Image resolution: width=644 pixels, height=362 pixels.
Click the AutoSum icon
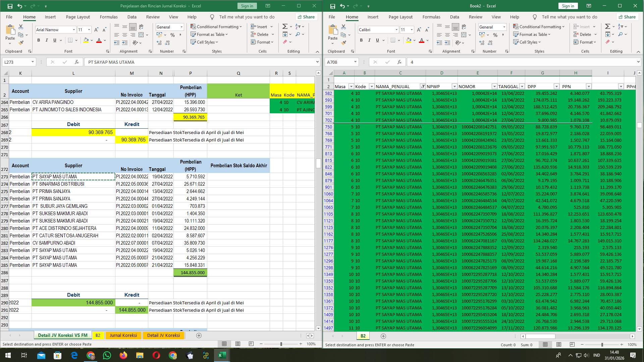(284, 26)
